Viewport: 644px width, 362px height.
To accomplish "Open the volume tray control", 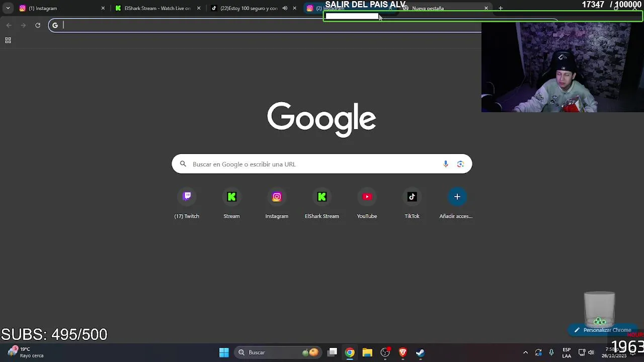I will pyautogui.click(x=591, y=352).
